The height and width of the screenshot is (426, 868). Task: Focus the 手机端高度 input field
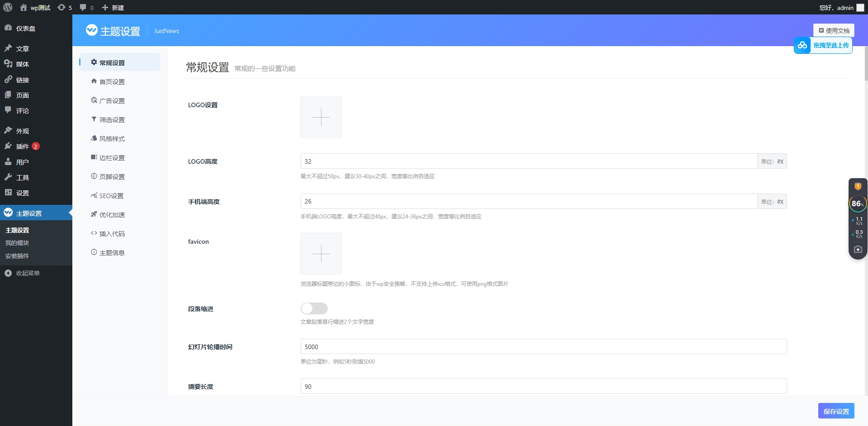(x=529, y=201)
